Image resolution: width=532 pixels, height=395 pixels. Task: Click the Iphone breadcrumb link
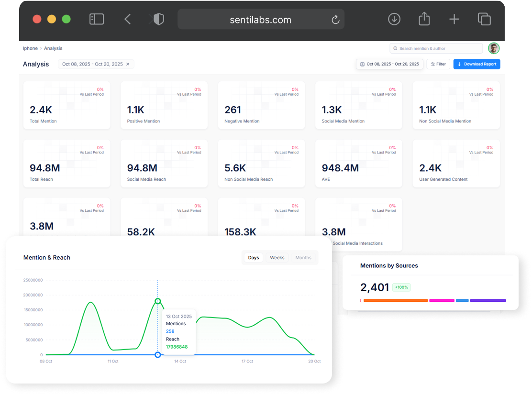pos(30,48)
